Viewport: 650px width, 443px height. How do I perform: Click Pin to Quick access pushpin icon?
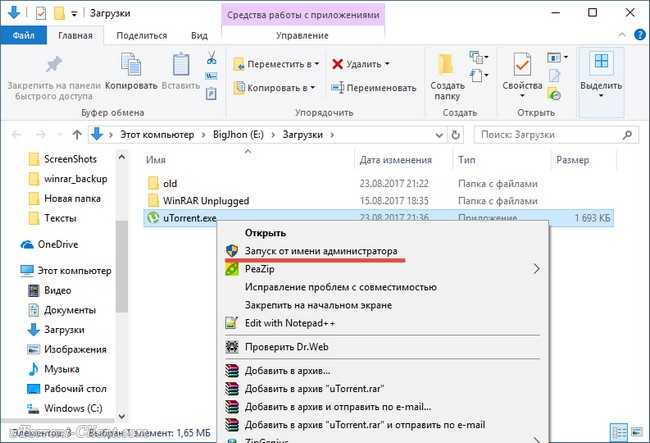(x=54, y=64)
